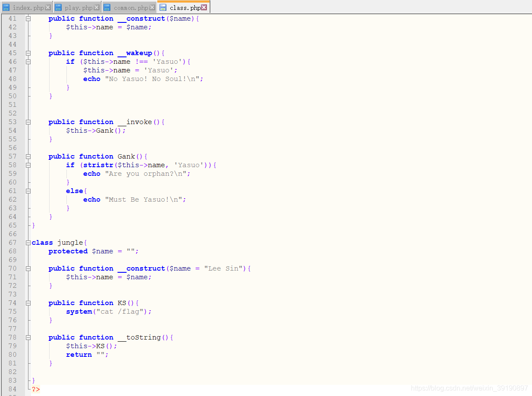Click the save-state disk icon on play.php tab
The height and width of the screenshot is (396, 532).
59,7
